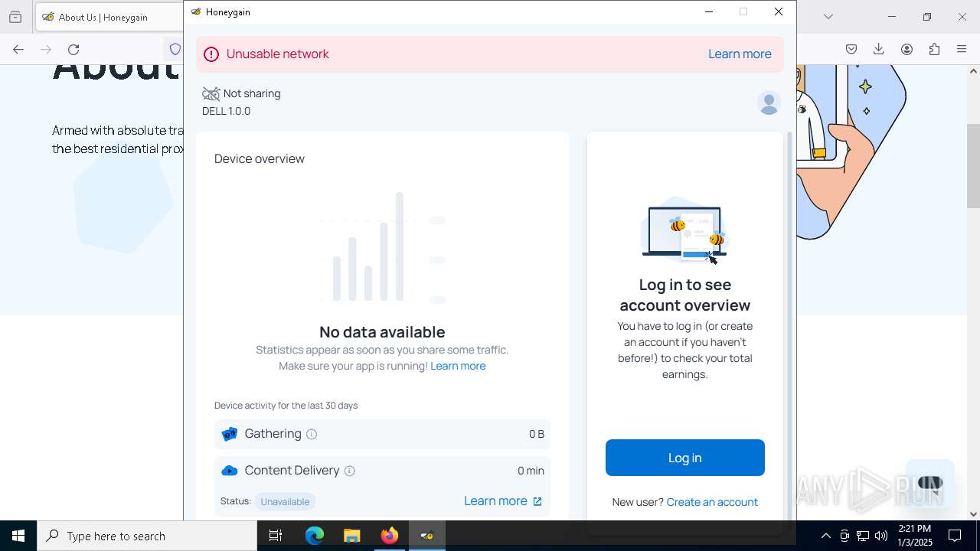Click the Not sharing status icon

click(x=211, y=93)
